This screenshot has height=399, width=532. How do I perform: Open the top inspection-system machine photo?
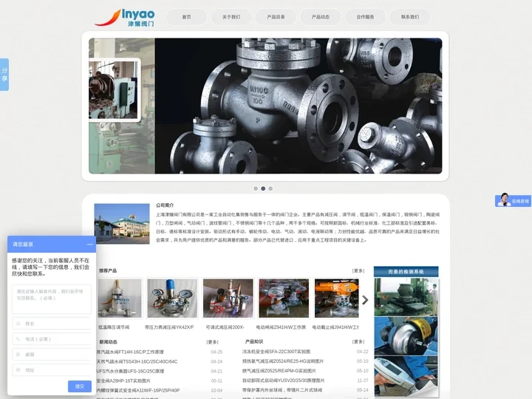(x=406, y=297)
